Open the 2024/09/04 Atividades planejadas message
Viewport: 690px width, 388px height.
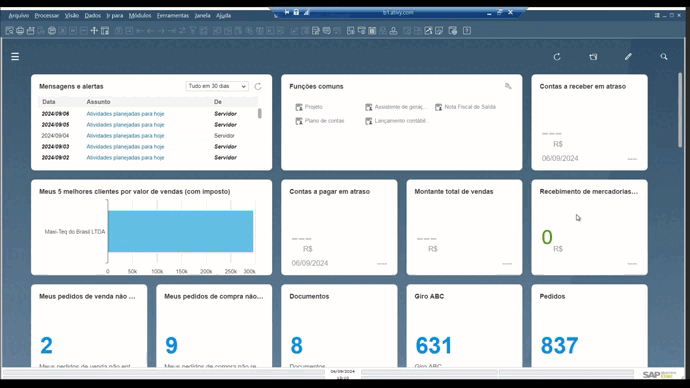(125, 135)
